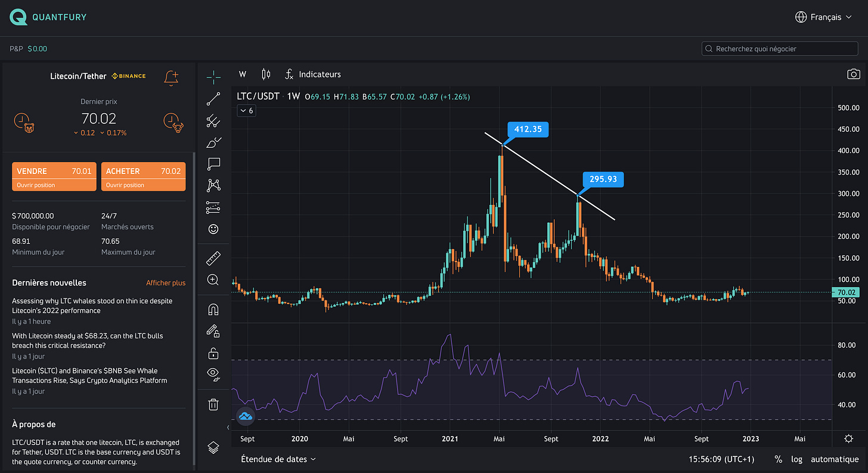Open chart settings gear icon
Image resolution: width=868 pixels, height=473 pixels.
tap(849, 438)
